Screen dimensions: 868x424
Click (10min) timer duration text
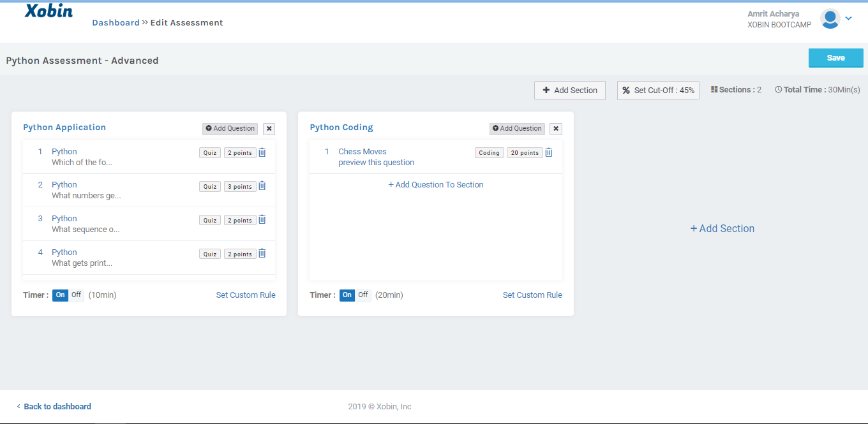coord(103,295)
